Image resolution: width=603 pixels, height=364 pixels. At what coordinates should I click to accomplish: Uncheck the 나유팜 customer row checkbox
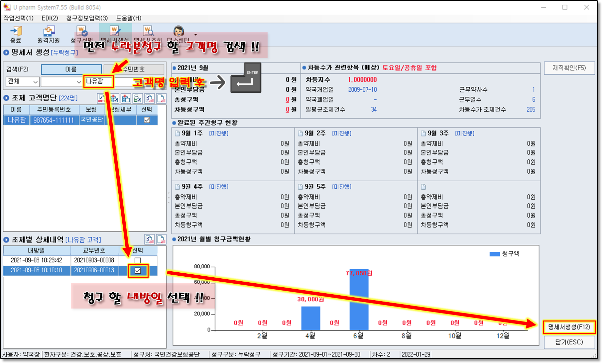pos(147,120)
